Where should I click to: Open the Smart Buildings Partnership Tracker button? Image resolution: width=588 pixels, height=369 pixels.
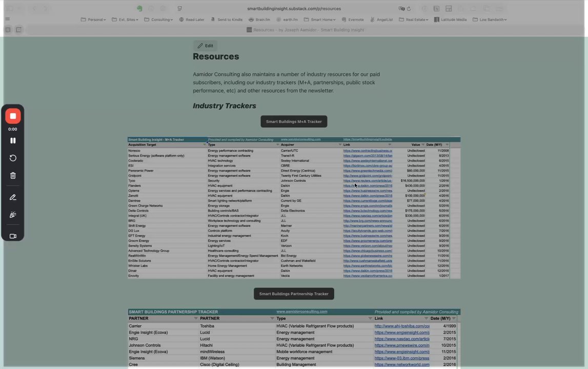pyautogui.click(x=294, y=294)
